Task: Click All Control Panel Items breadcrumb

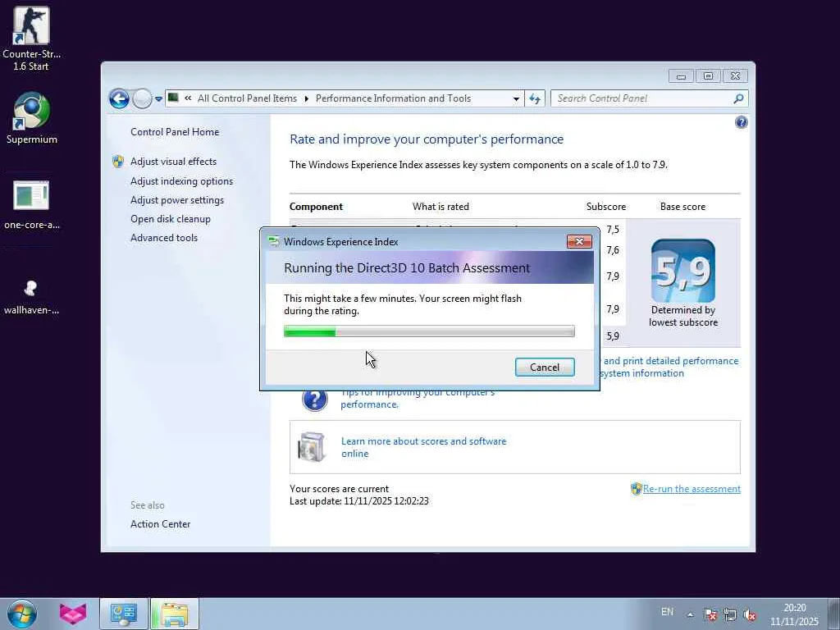Action: coord(247,98)
